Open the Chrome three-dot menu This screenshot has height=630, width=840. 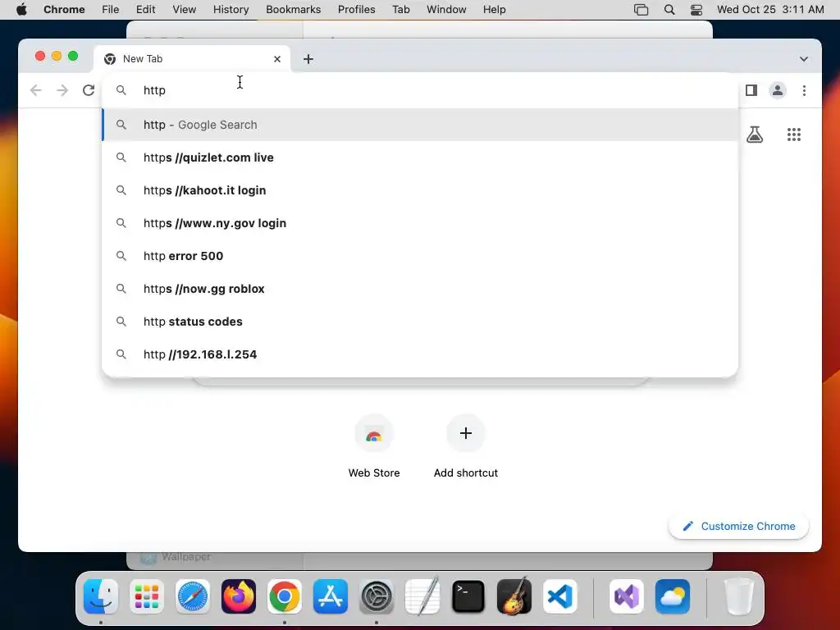point(804,90)
